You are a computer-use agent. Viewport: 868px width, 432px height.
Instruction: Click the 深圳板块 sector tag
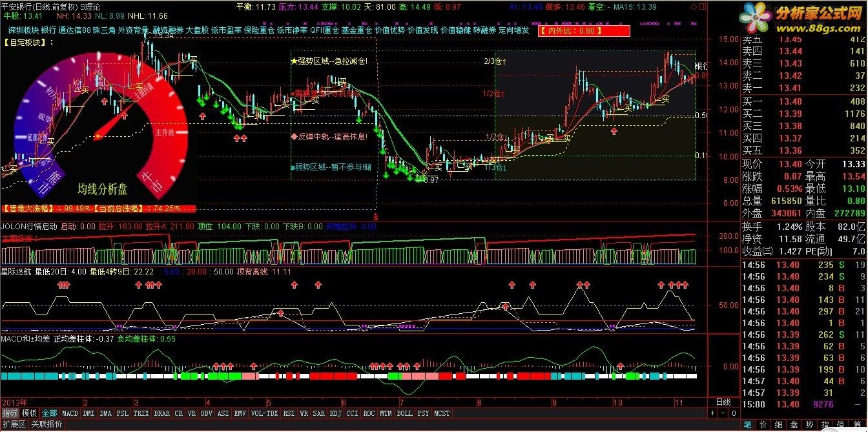tap(23, 30)
